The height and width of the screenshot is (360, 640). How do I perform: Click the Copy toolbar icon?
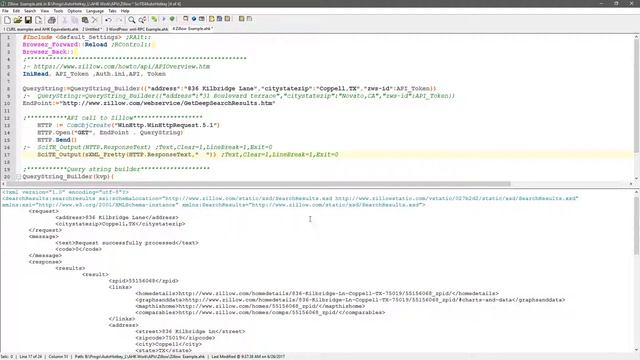pyautogui.click(x=75, y=20)
